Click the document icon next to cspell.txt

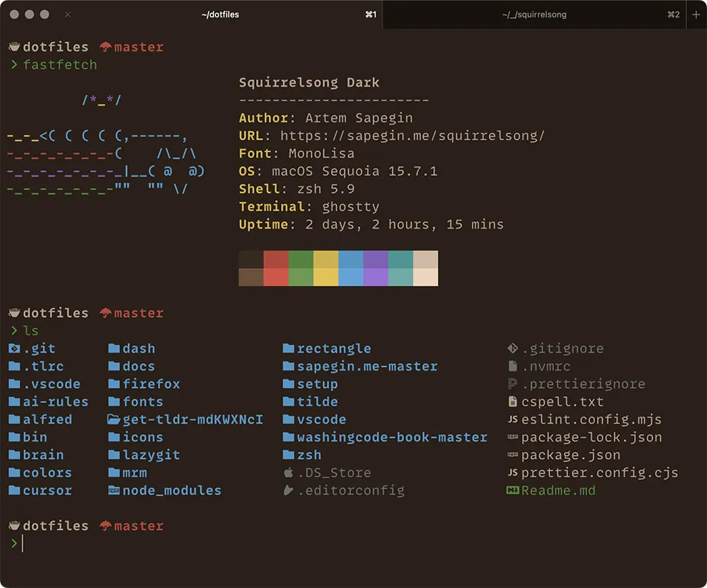click(512, 402)
